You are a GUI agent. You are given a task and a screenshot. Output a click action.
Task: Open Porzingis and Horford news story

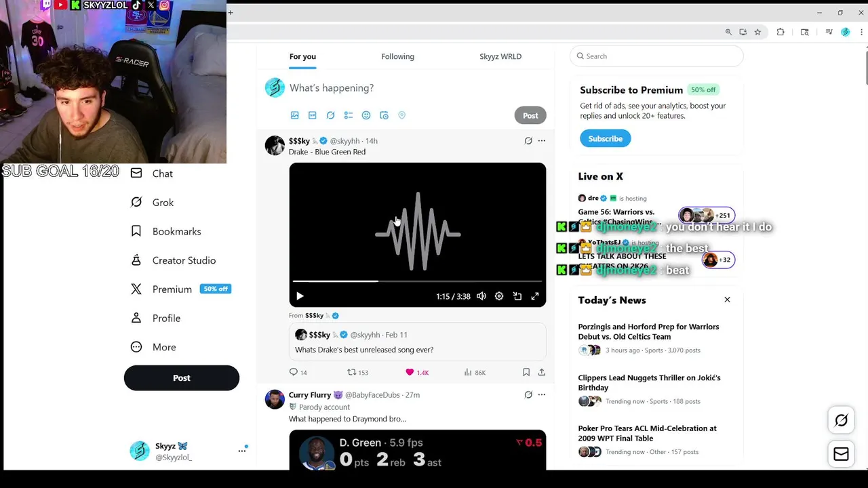656,338
